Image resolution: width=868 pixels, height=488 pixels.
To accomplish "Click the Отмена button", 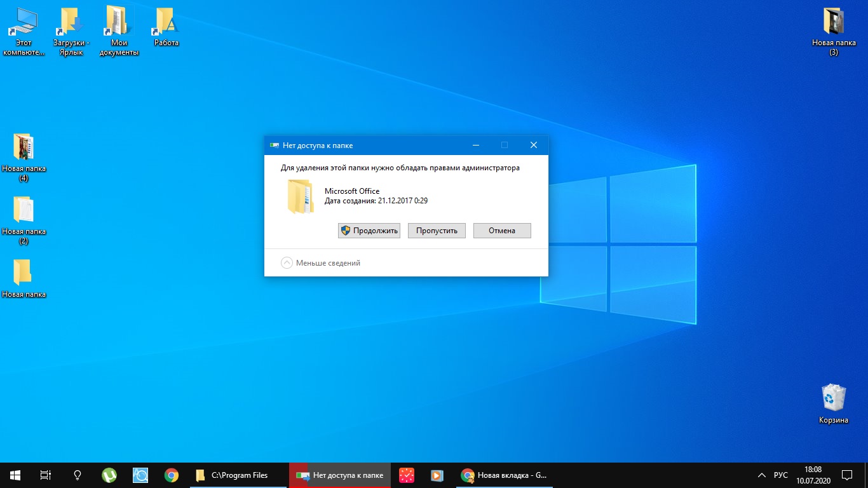I will click(x=502, y=231).
